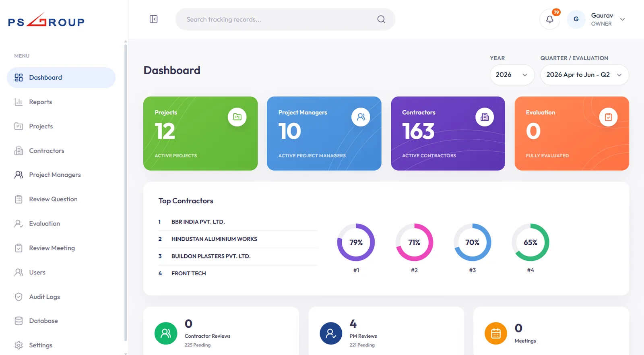Click the clipboard icon on Evaluation card
The width and height of the screenshot is (644, 355).
click(608, 117)
